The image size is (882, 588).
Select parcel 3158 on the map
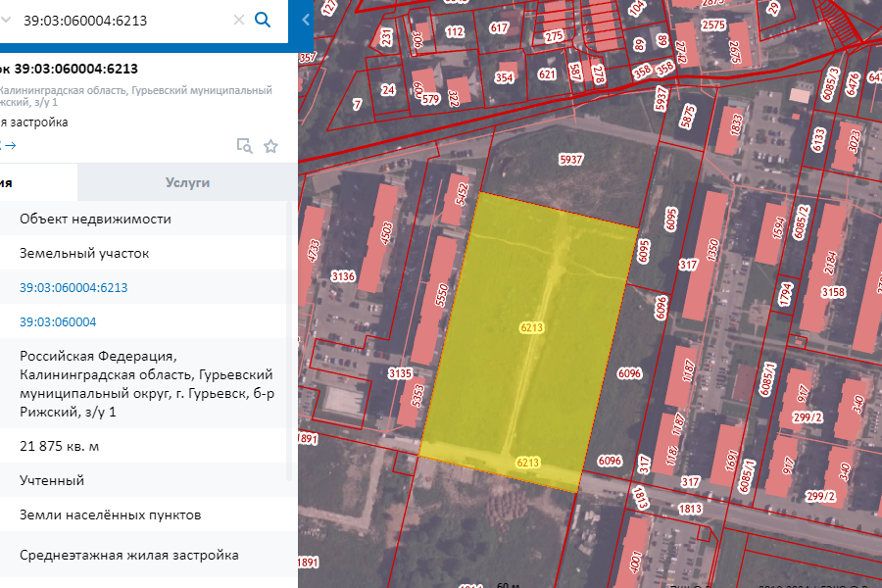pos(832,292)
